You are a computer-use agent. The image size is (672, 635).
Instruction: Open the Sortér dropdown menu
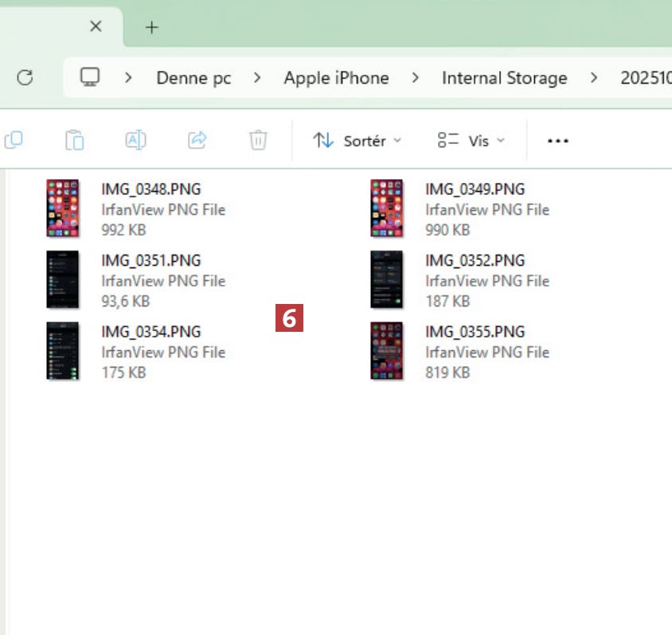pyautogui.click(x=357, y=140)
